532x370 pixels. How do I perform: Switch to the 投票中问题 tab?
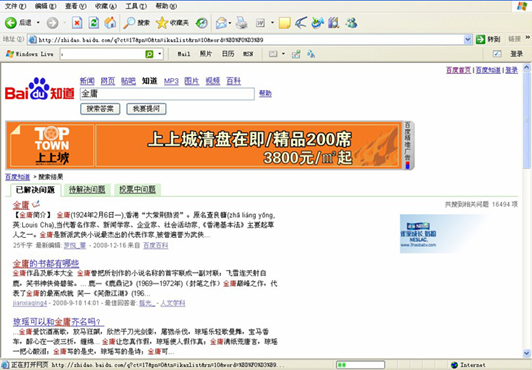(x=137, y=190)
